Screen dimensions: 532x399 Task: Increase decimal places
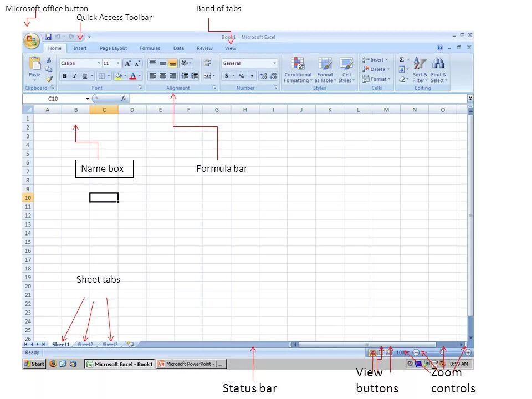pyautogui.click(x=264, y=76)
